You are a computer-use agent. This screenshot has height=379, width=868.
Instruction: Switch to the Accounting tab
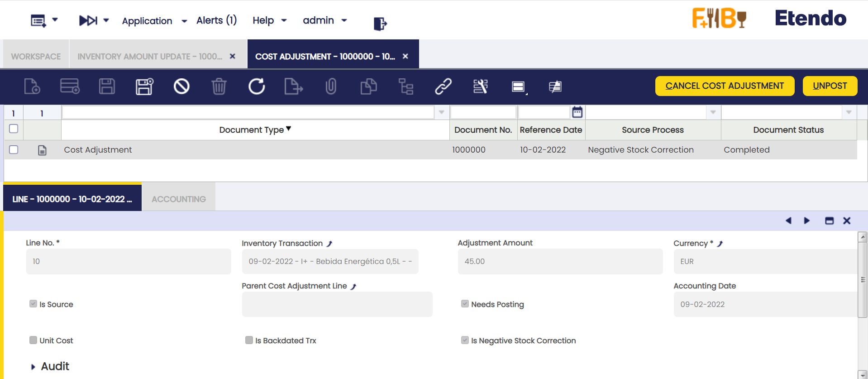[x=179, y=199]
